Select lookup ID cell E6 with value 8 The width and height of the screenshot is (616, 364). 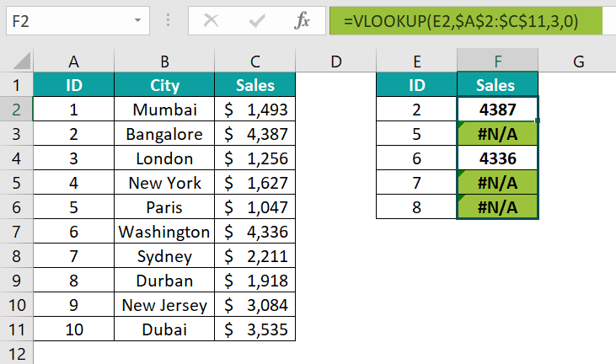pos(417,206)
